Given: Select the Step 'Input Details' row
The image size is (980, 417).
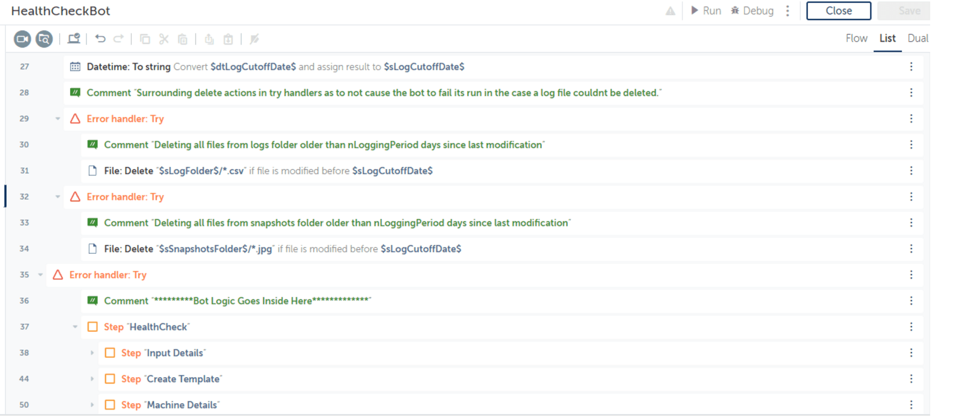Looking at the screenshot, I should pyautogui.click(x=511, y=353).
